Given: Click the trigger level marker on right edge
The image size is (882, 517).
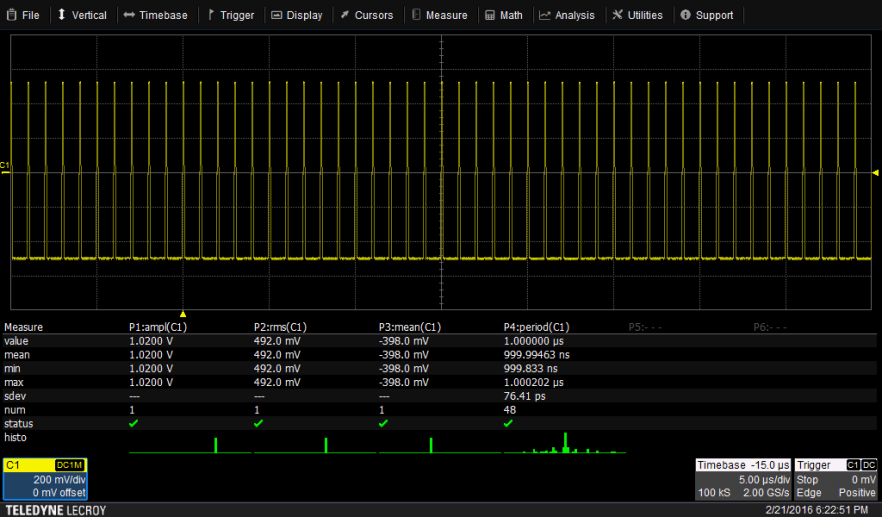Looking at the screenshot, I should pyautogui.click(x=876, y=172).
